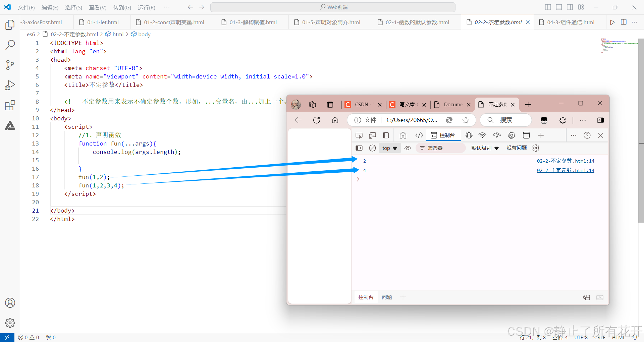Open the 运行(R) menu
644x342 pixels.
(147, 7)
